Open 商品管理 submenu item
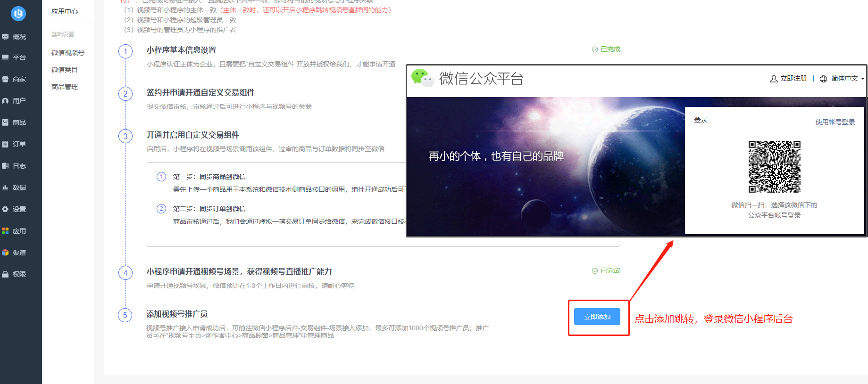 [x=65, y=87]
